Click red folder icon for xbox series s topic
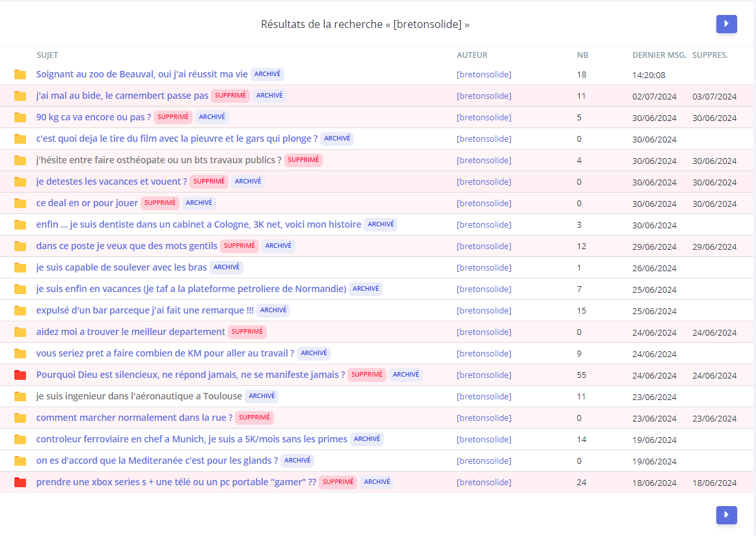 [20, 482]
